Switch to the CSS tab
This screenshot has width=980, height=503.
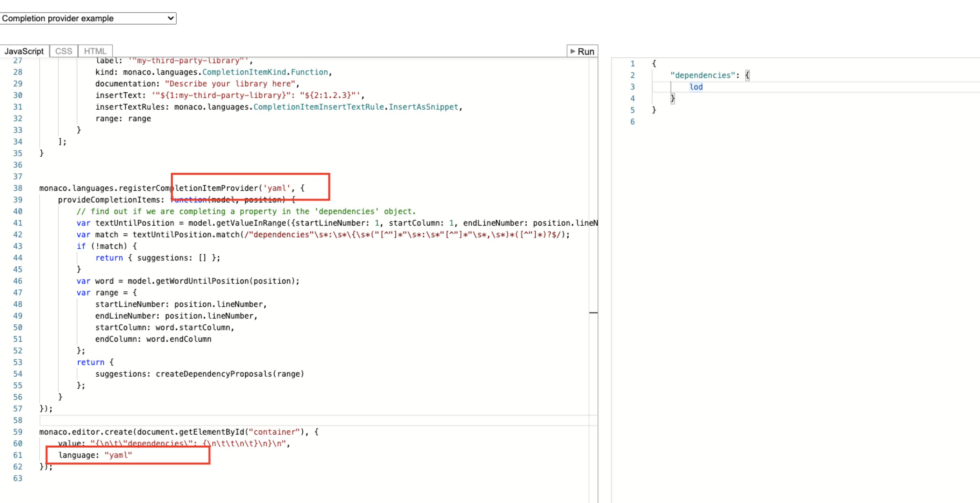pos(64,51)
